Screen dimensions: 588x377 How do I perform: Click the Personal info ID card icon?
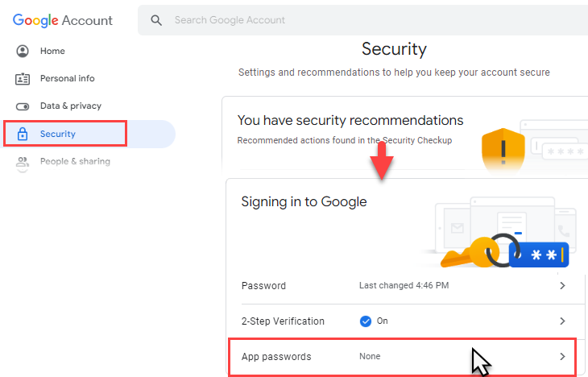click(23, 79)
